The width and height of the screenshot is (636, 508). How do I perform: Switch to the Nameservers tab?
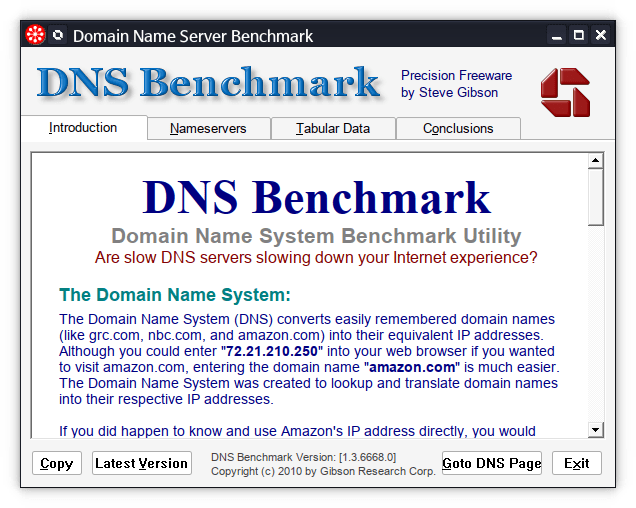point(208,129)
